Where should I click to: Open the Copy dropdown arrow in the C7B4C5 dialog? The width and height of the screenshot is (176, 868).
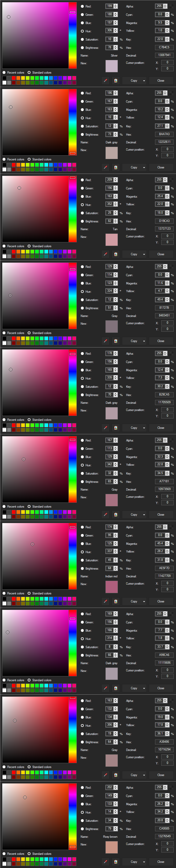point(144,81)
